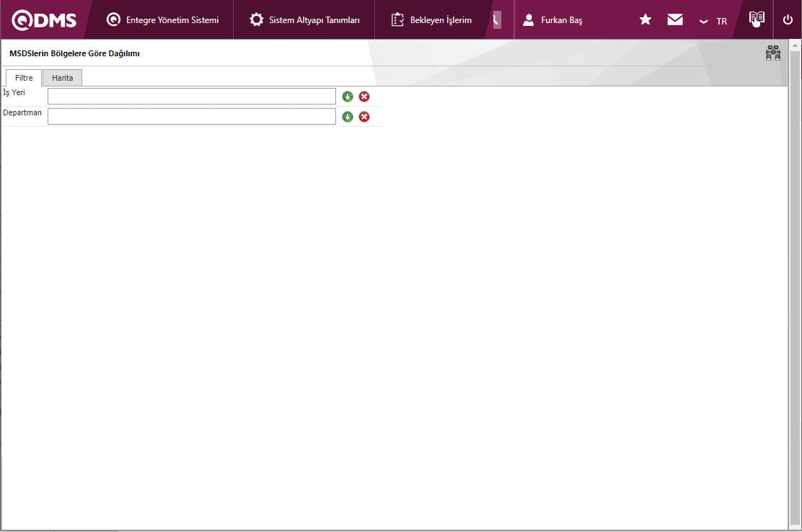This screenshot has height=532, width=802.
Task: Open the help manual book icon
Action: (x=756, y=19)
